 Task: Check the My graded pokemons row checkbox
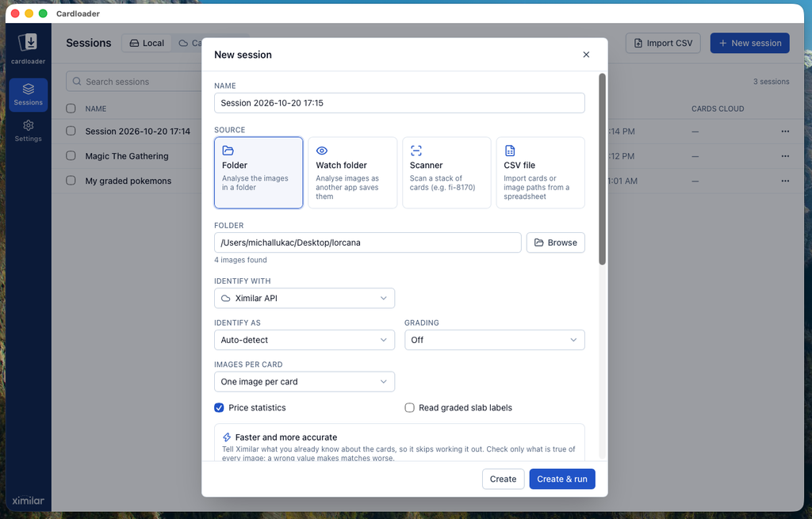[71, 181]
